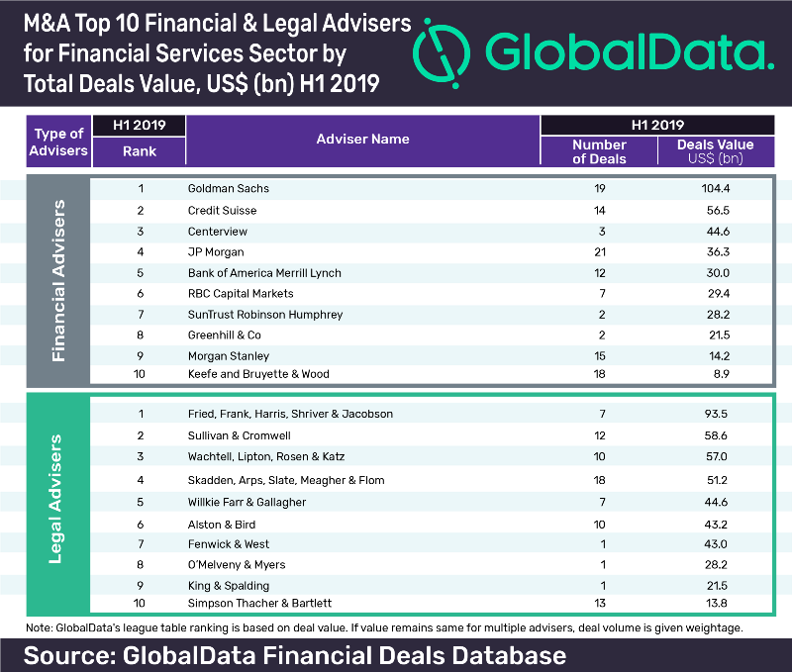
Task: Click the Deals Value US$ (bn) header
Action: (715, 151)
